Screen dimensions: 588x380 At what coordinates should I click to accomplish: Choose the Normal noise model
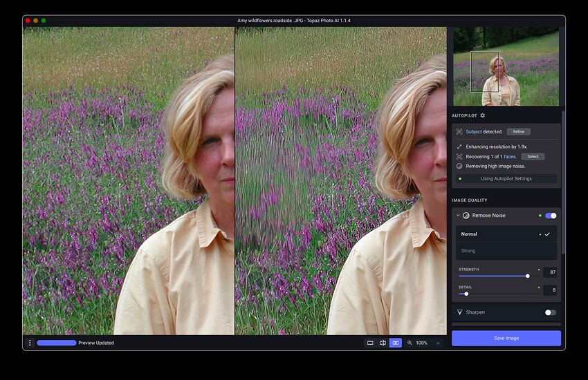click(506, 234)
